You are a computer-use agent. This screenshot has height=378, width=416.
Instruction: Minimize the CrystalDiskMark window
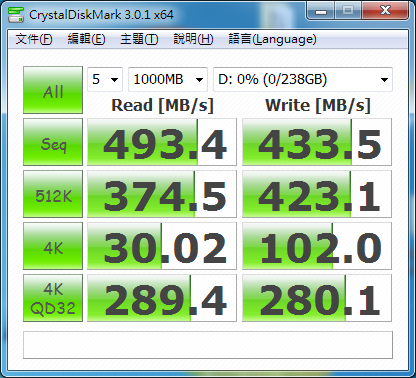click(321, 11)
